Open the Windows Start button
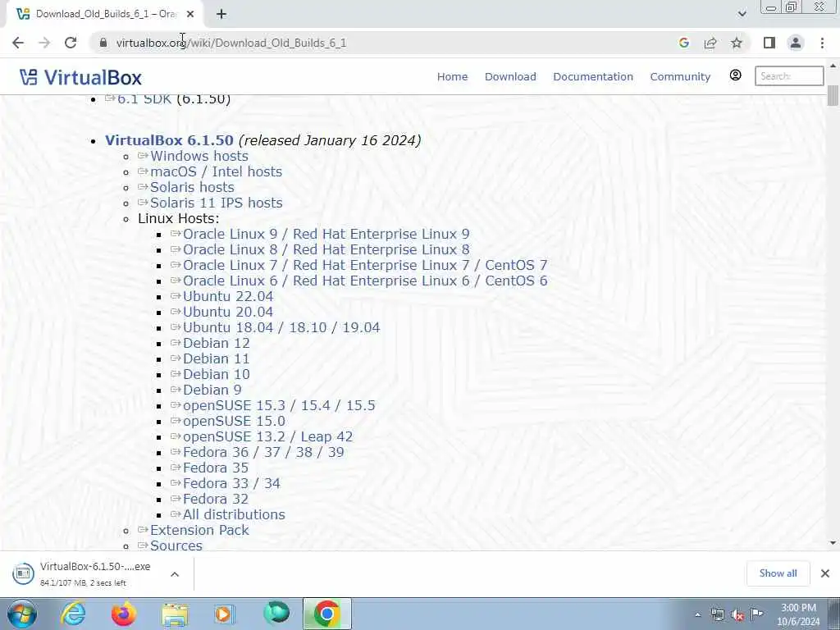Viewport: 840px width, 630px height. 22,614
